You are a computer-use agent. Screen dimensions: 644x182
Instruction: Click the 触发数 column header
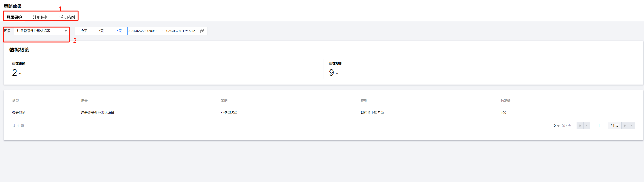tap(505, 101)
